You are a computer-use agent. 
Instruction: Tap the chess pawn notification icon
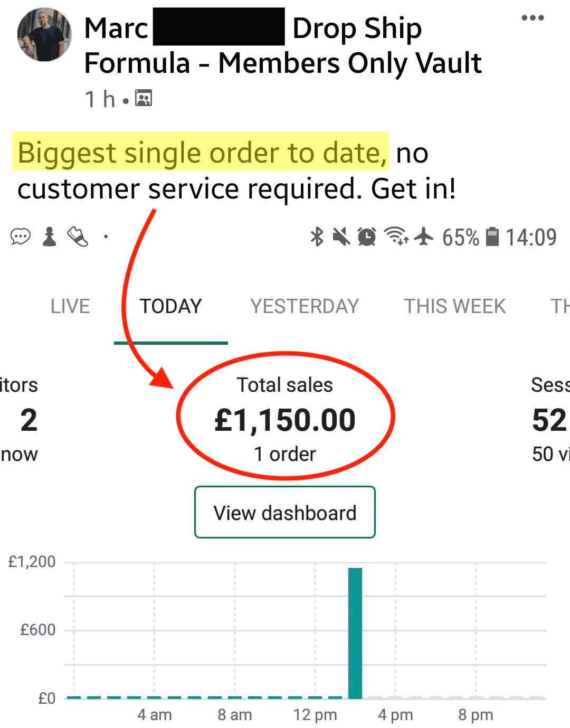(x=50, y=237)
